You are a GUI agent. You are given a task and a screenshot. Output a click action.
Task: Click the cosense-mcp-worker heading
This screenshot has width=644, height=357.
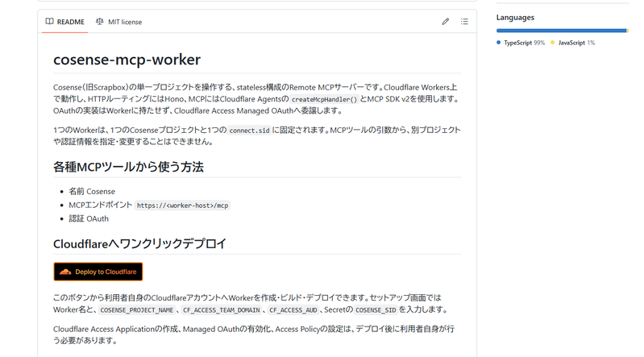pyautogui.click(x=127, y=60)
